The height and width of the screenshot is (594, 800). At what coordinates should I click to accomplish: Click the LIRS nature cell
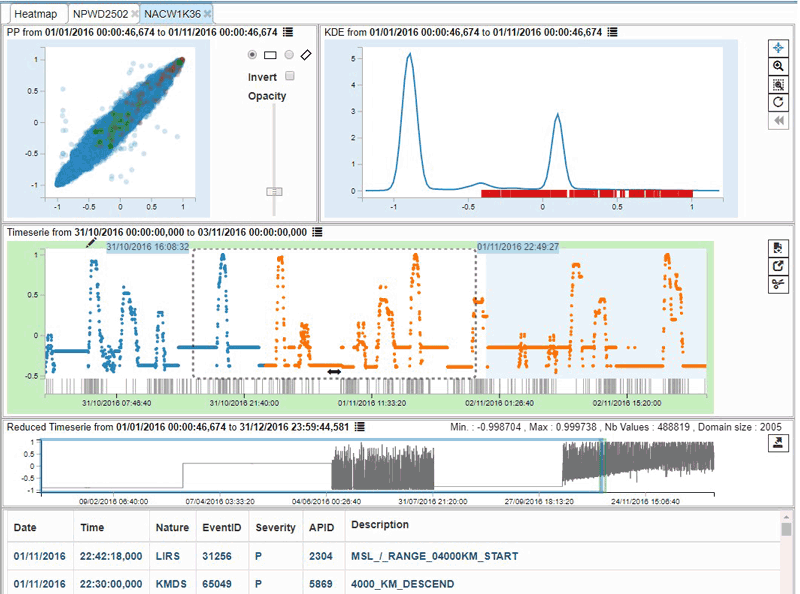pos(168,556)
